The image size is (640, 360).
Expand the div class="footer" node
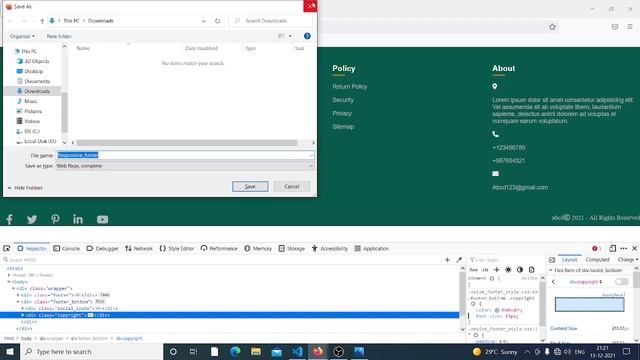point(18,295)
